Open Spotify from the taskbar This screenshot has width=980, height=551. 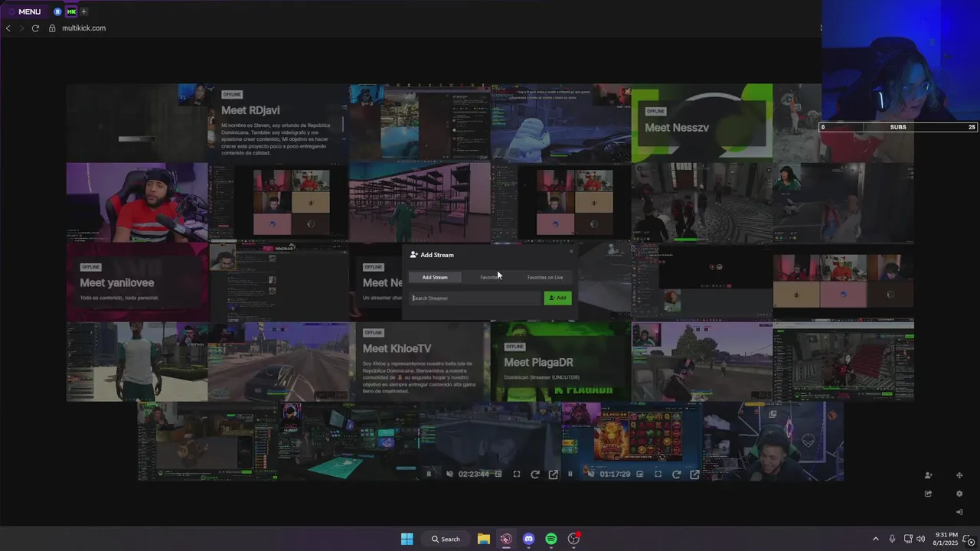tap(551, 539)
